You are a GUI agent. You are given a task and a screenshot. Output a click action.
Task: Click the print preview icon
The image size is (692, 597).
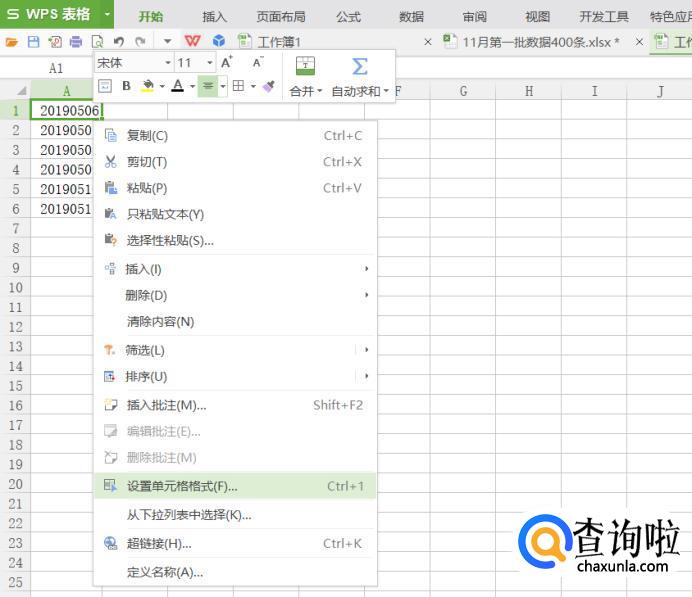[x=97, y=42]
